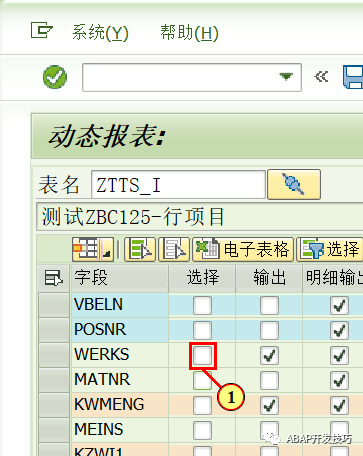
Task: Focus the transaction command field
Action: coord(192,77)
